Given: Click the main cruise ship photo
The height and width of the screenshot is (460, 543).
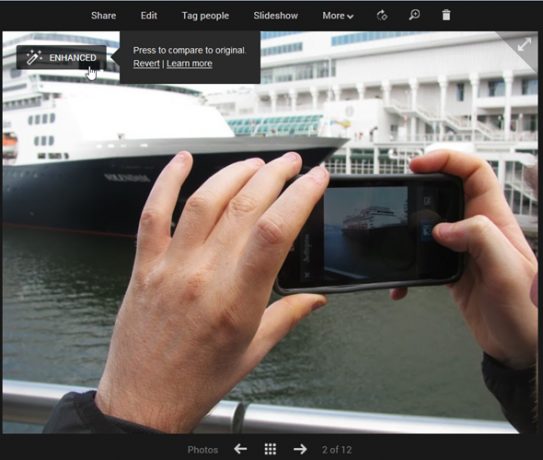Looking at the screenshot, I should click(270, 232).
